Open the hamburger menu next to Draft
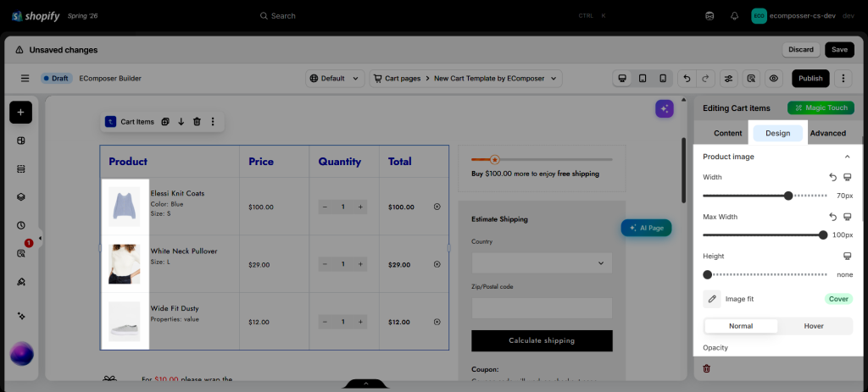The height and width of the screenshot is (392, 868). click(25, 79)
